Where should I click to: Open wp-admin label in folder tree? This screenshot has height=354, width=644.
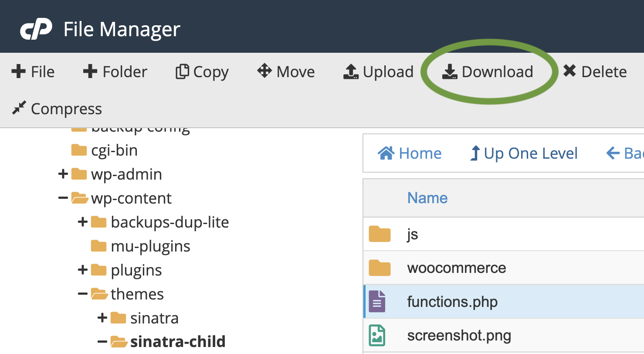127,174
